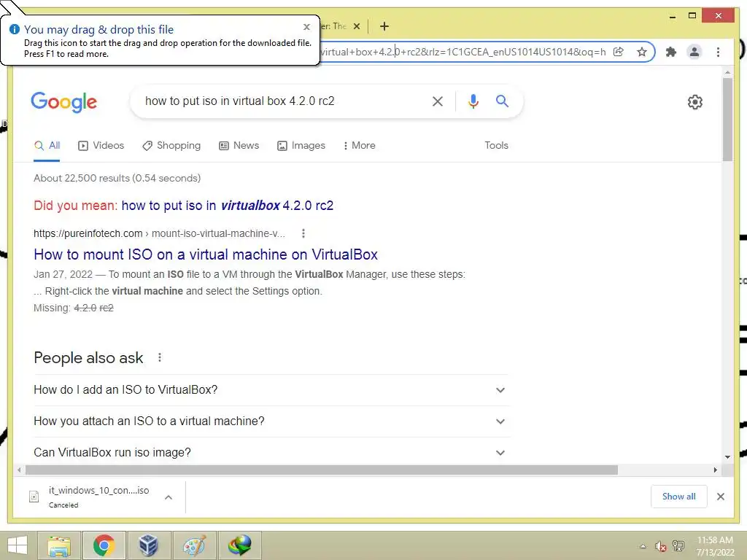Open the download item's chevron menu
Screen dimensions: 747x560
pyautogui.click(x=169, y=497)
